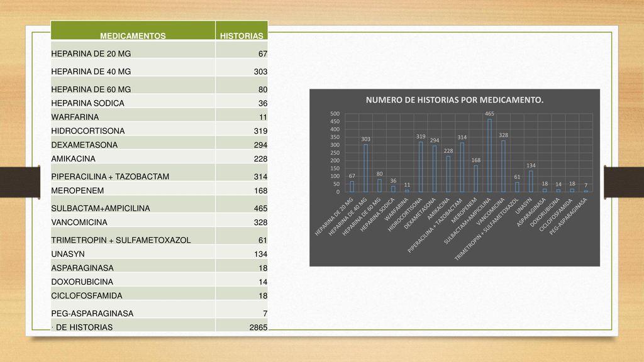644x362 pixels.
Task: Click the DE HISTORIAS total row label
Action: click(x=84, y=327)
